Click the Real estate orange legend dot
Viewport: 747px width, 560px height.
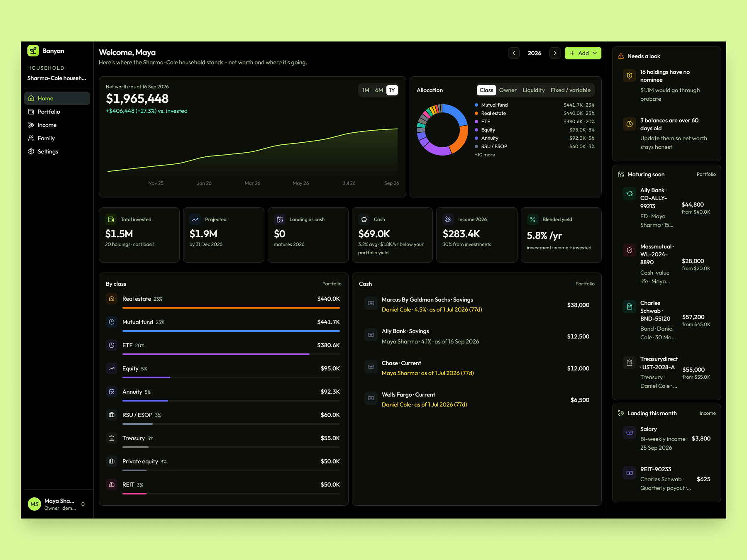coord(476,113)
